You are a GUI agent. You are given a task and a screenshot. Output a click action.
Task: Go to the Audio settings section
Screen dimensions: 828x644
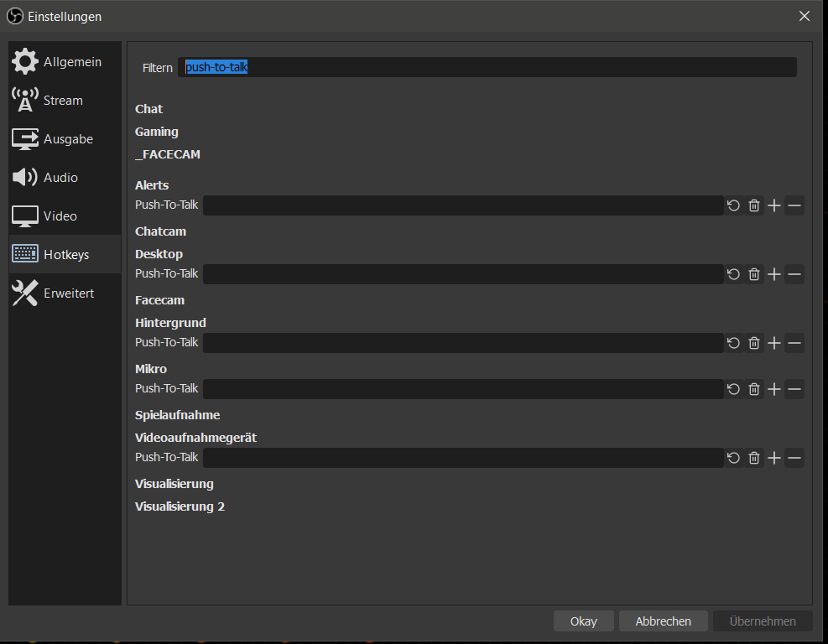[65, 177]
